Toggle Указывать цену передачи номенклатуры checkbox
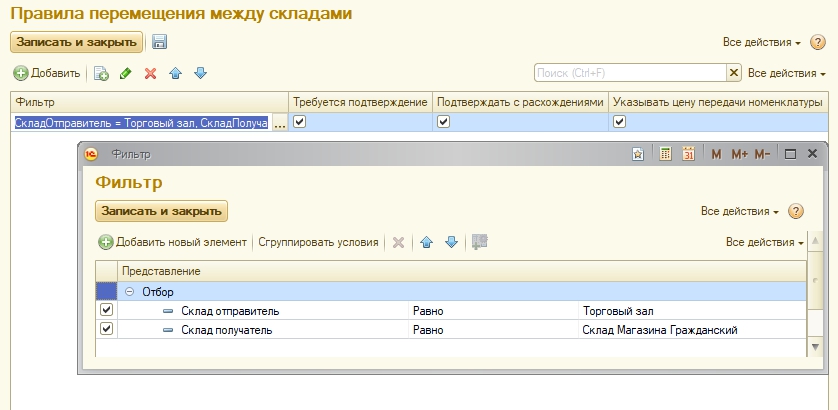The height and width of the screenshot is (410, 838). point(619,122)
